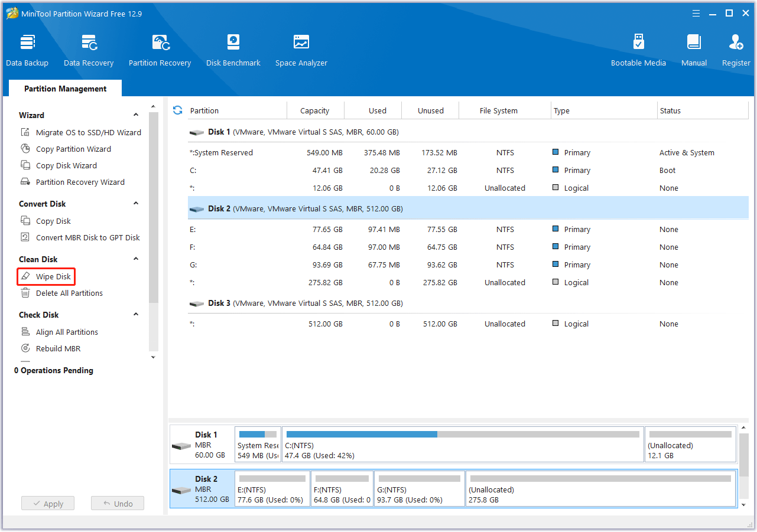Click the Copy Disk icon under Convert Disk
The height and width of the screenshot is (532, 757).
(x=25, y=221)
